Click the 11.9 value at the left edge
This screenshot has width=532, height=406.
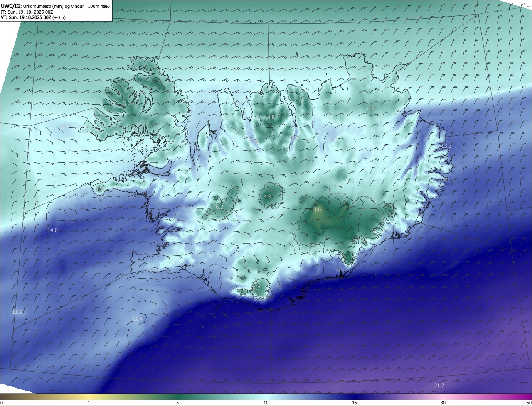(17, 312)
